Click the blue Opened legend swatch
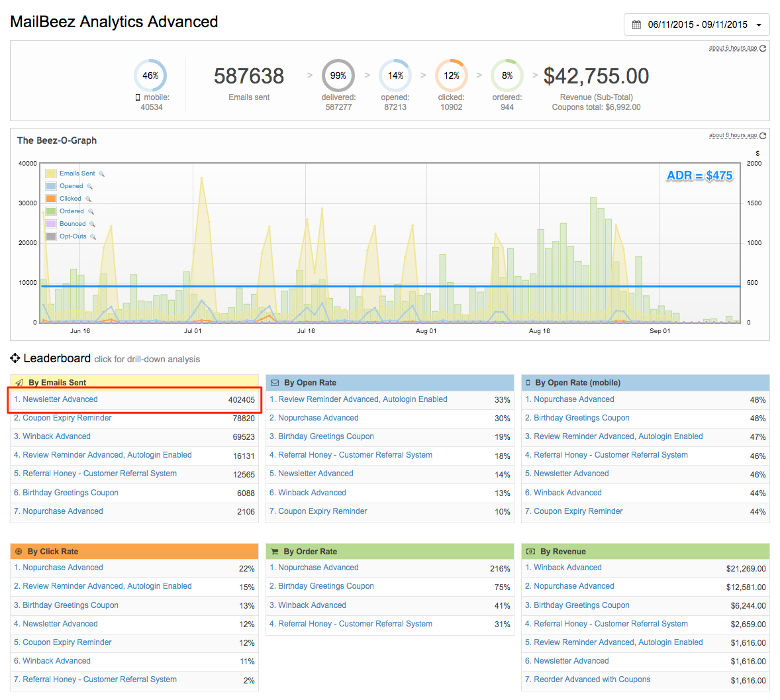 pyautogui.click(x=51, y=186)
